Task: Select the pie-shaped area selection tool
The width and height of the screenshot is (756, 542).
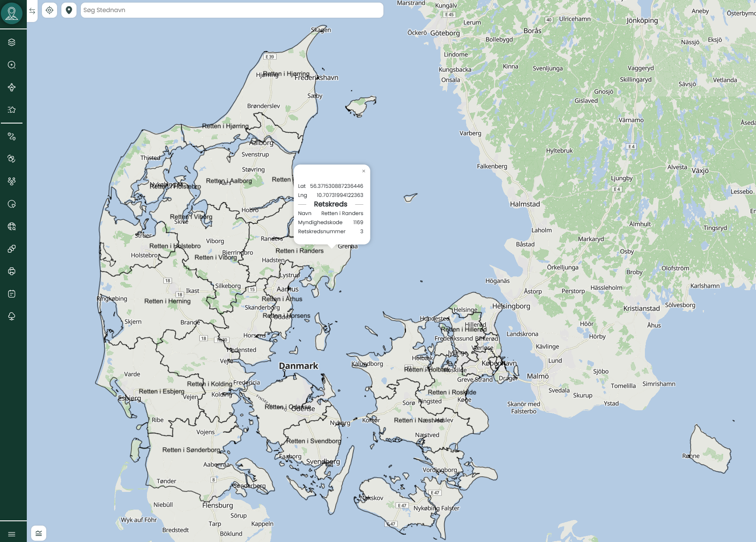Action: (12, 204)
